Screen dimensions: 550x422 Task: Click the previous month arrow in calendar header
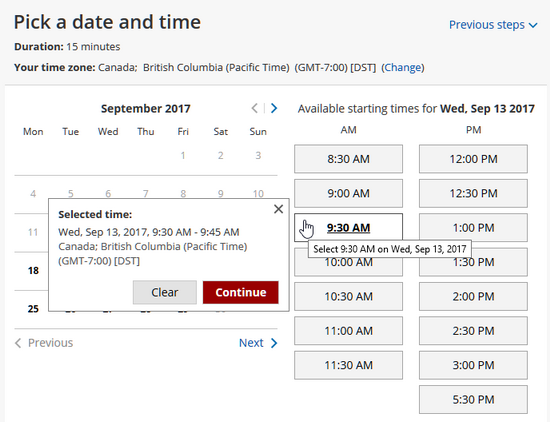[255, 108]
